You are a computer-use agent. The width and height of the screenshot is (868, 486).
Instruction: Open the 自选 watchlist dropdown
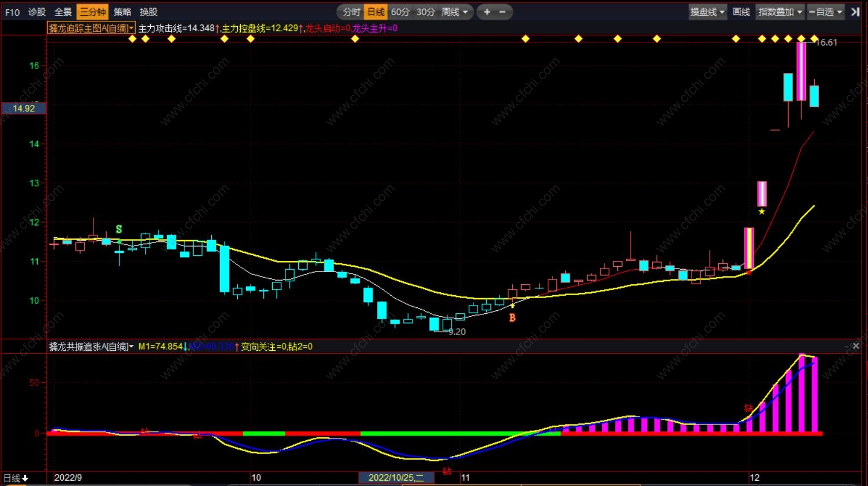(825, 12)
